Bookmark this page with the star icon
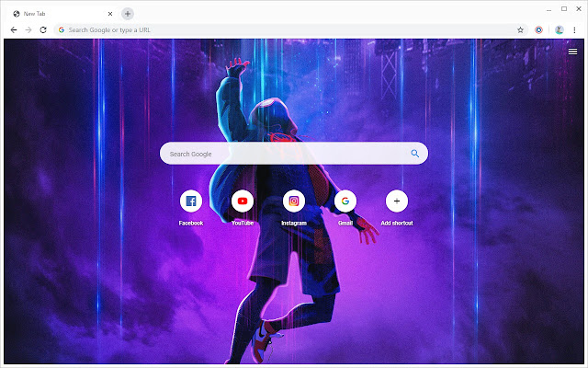 (x=520, y=29)
